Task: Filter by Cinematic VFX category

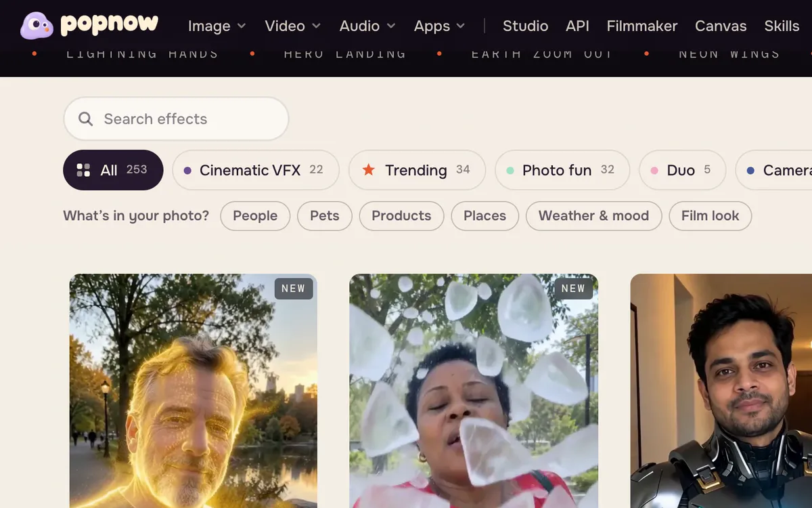Action: click(x=256, y=170)
